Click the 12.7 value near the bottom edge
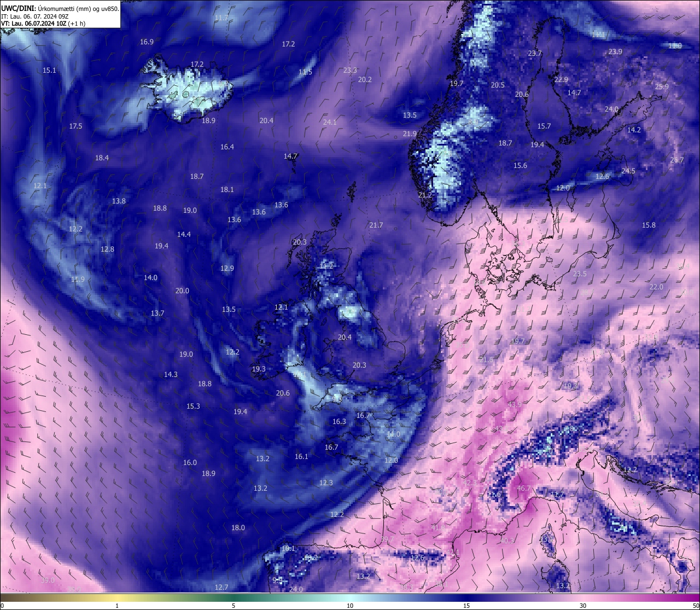700x610 pixels. click(x=221, y=587)
